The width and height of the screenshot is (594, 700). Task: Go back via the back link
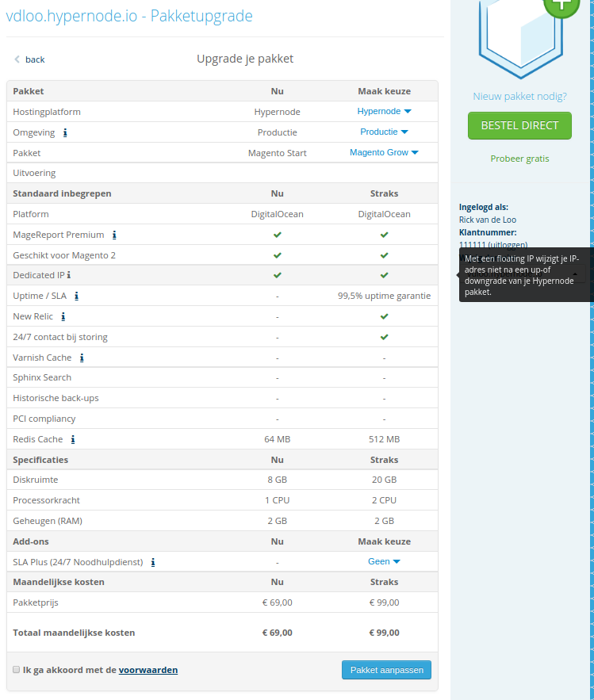pyautogui.click(x=35, y=59)
